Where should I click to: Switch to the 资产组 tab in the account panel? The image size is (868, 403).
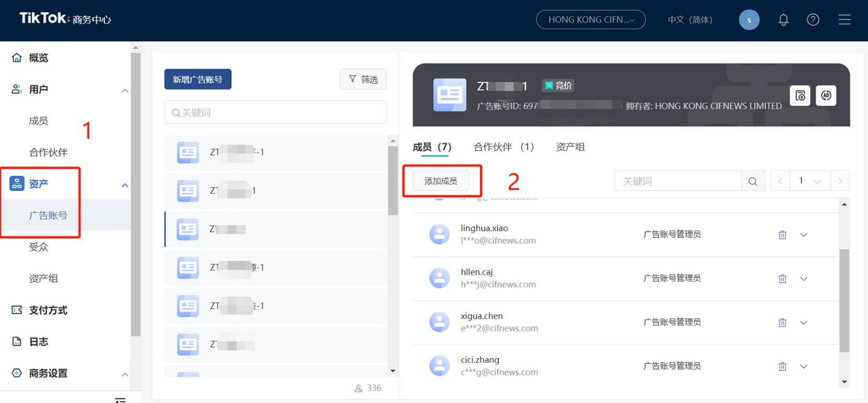pyautogui.click(x=570, y=147)
